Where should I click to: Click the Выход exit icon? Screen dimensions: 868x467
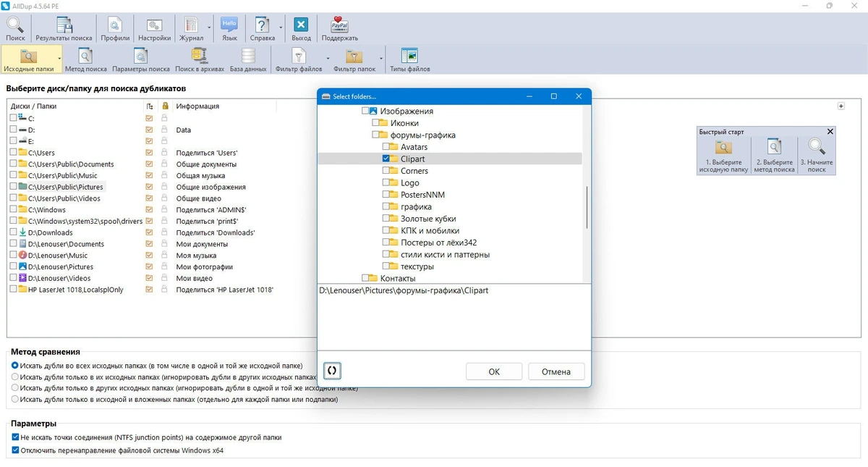coord(301,28)
